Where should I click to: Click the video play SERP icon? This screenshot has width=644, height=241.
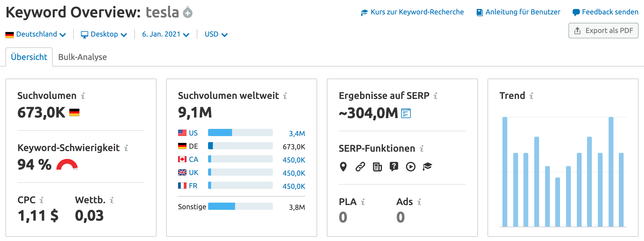pos(410,167)
